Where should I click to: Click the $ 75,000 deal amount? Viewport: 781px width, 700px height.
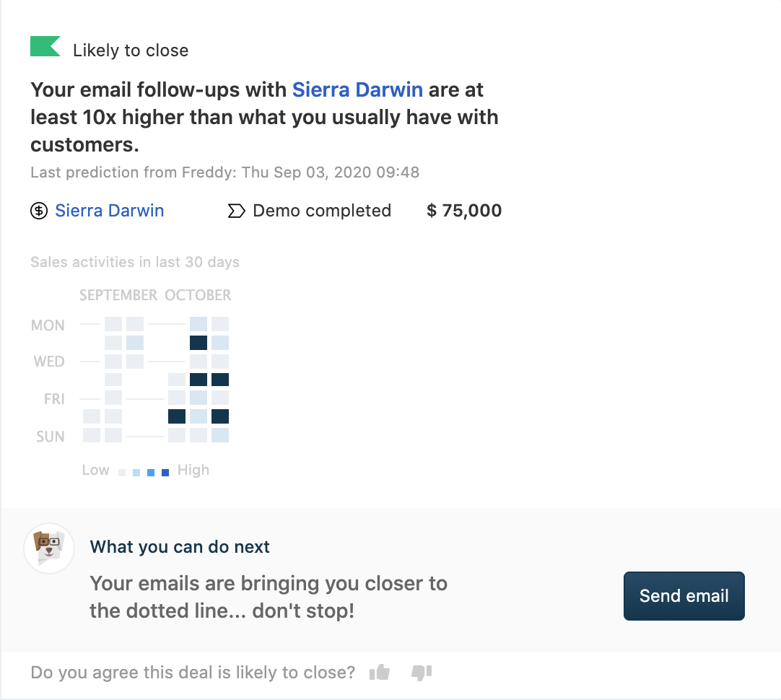click(x=464, y=211)
